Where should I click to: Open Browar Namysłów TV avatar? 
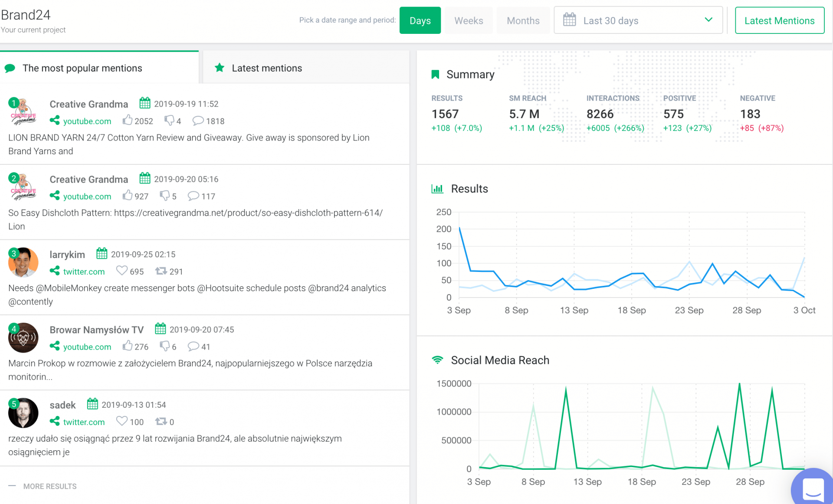click(x=23, y=337)
